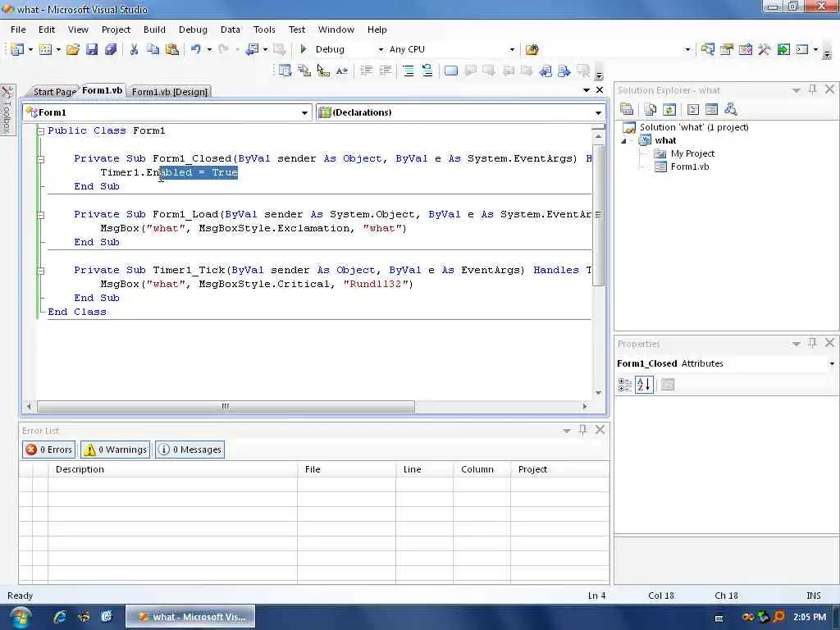Toggle the 0 Errors filter
Screen dimensions: 840x630
[49, 450]
